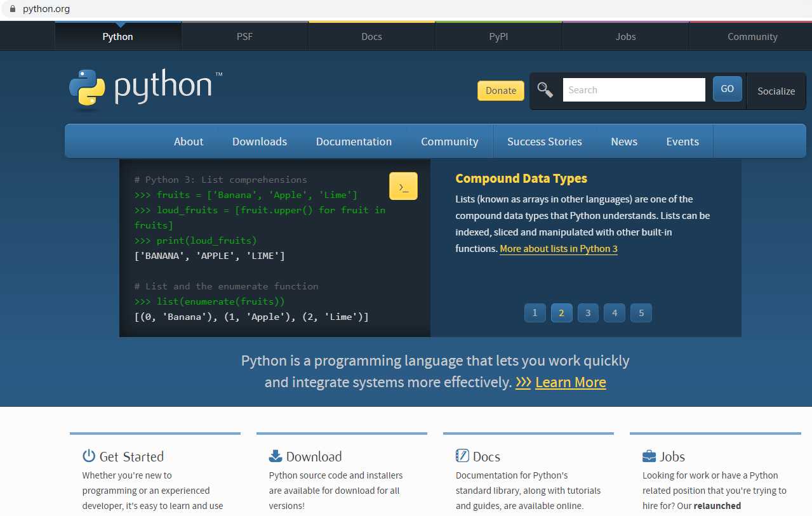812x516 pixels.
Task: Click the relaunched bold word in Jobs text
Action: point(717,506)
